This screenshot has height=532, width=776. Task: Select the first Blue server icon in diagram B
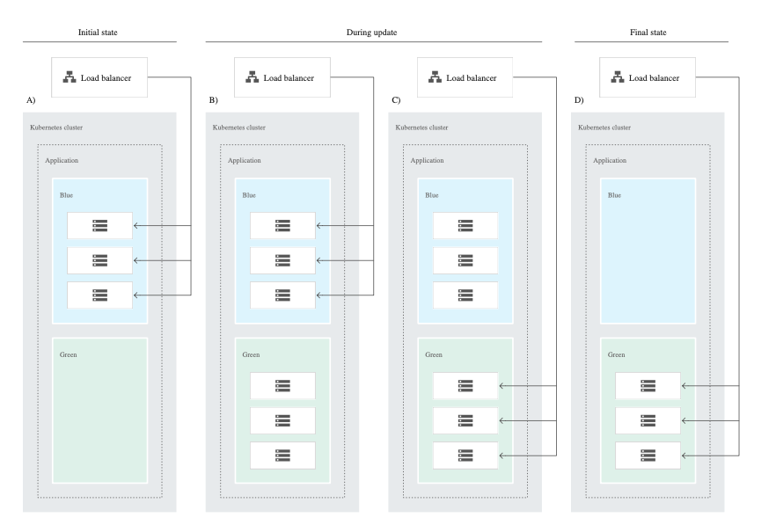tap(282, 225)
